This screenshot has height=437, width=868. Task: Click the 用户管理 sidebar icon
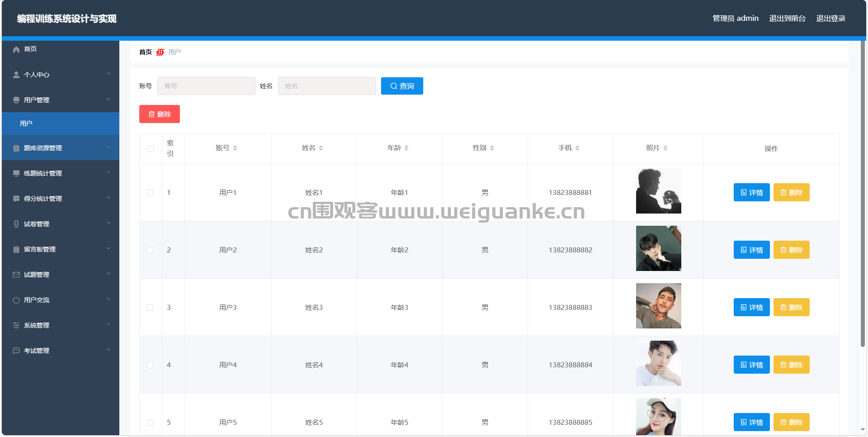(16, 100)
